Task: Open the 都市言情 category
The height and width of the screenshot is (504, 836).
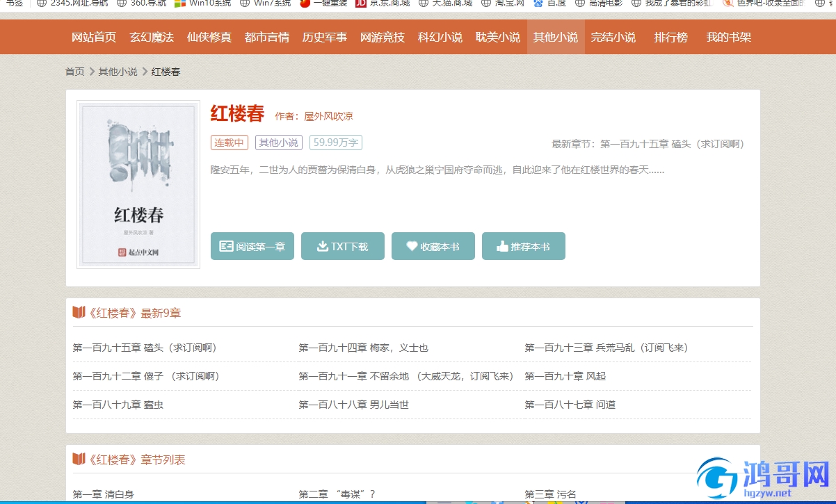Action: tap(267, 37)
